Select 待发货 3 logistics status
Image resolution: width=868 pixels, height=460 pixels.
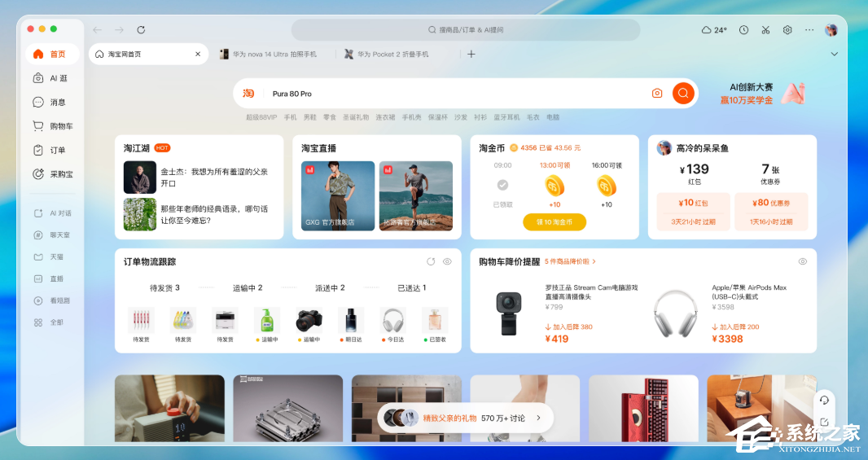point(164,288)
